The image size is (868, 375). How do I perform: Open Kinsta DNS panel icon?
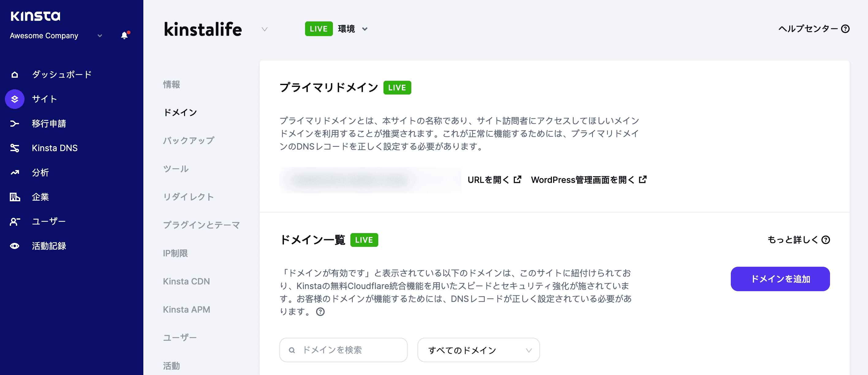click(x=15, y=148)
